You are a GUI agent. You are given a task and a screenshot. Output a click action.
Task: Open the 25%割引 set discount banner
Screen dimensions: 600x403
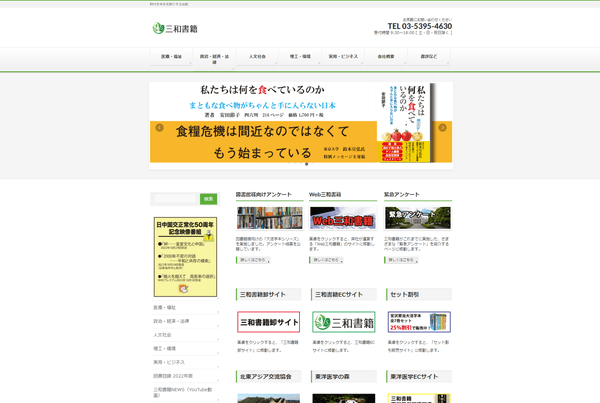coord(419,322)
